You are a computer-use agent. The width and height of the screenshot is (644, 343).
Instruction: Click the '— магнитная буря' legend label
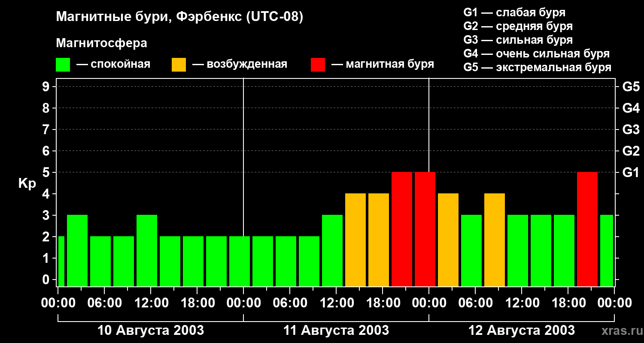click(x=383, y=64)
